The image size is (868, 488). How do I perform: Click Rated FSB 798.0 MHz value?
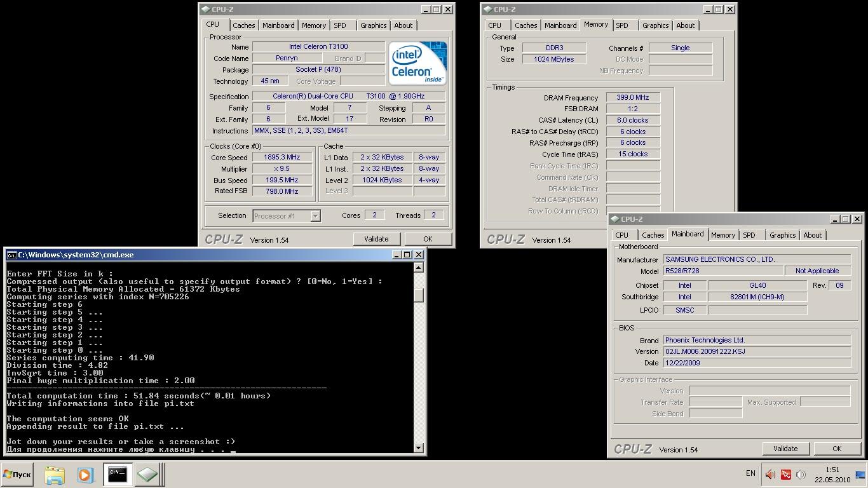point(281,191)
